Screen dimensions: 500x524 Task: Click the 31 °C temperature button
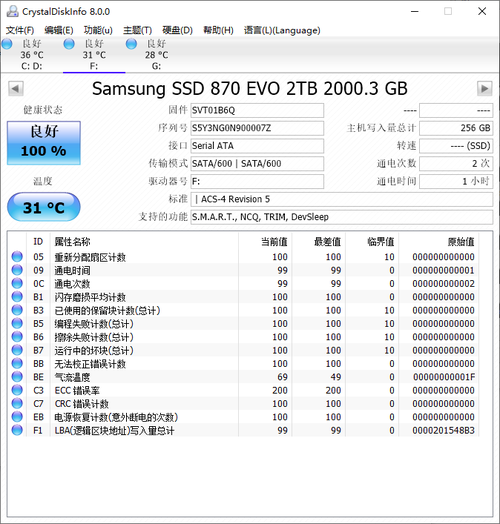pos(44,207)
